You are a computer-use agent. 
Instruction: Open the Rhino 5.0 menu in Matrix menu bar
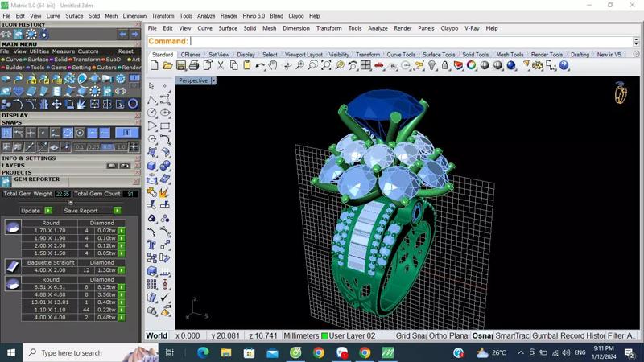pos(254,16)
